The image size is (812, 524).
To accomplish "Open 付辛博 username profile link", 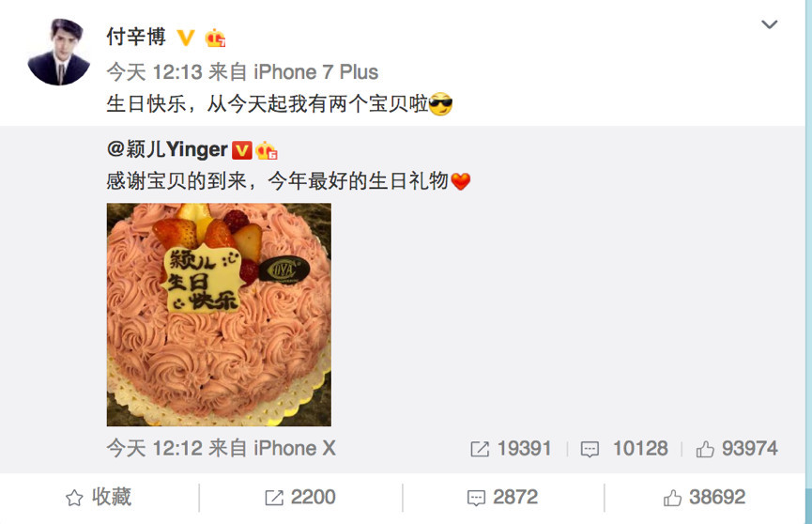I will pos(136,37).
